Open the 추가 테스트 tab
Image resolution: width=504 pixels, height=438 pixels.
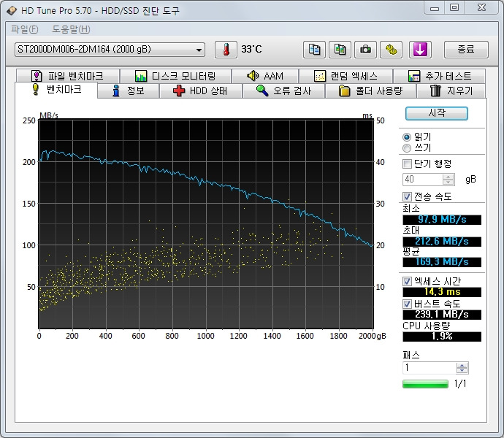click(440, 76)
